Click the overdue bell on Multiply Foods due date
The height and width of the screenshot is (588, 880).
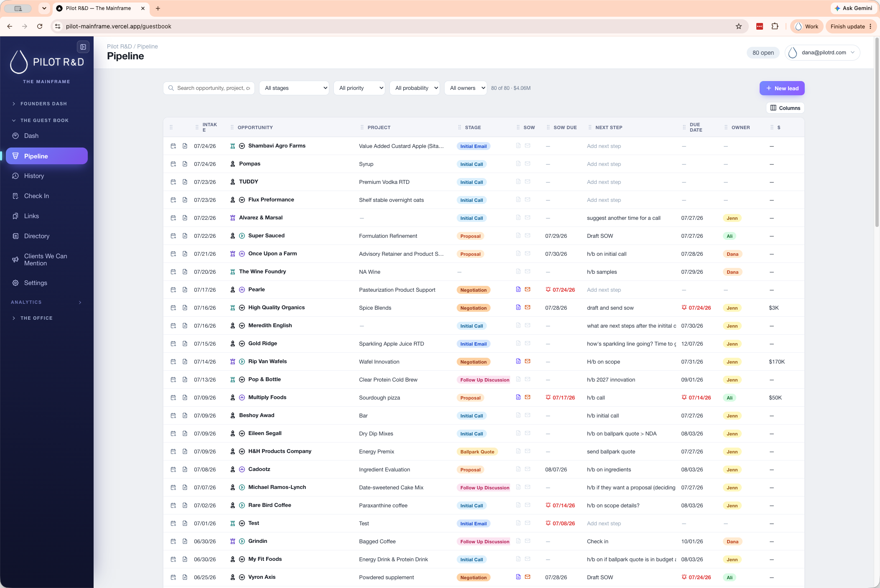684,397
